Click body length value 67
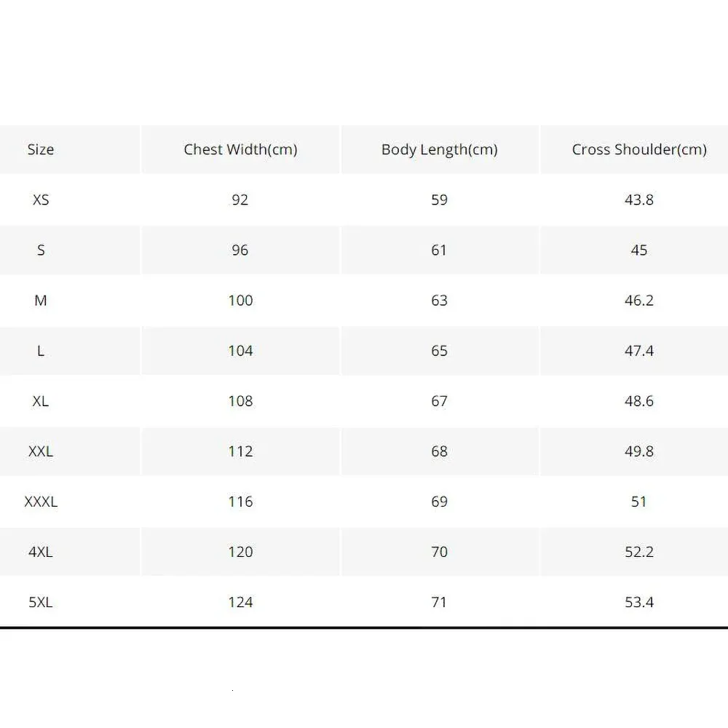The image size is (728, 728). (x=439, y=401)
